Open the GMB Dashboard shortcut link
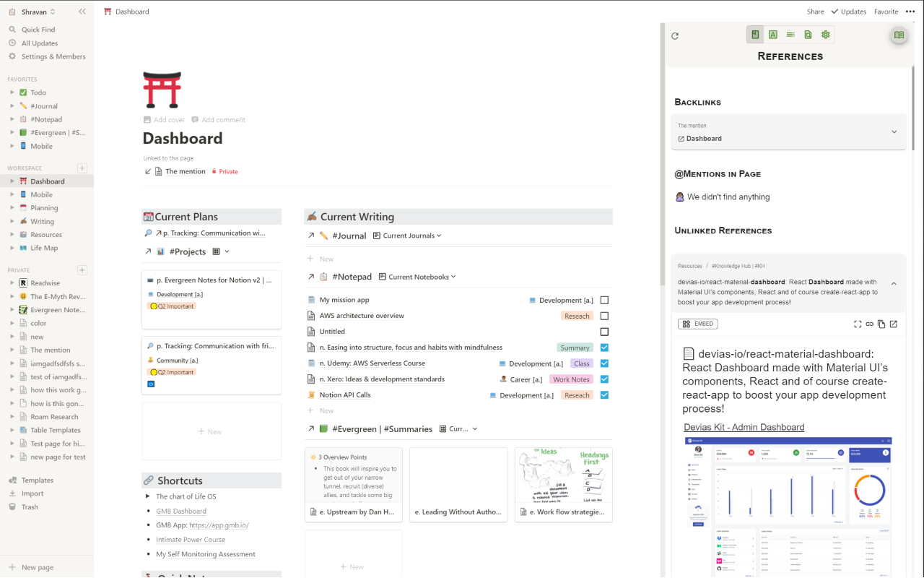Screen dimensions: 924x578 click(181, 511)
